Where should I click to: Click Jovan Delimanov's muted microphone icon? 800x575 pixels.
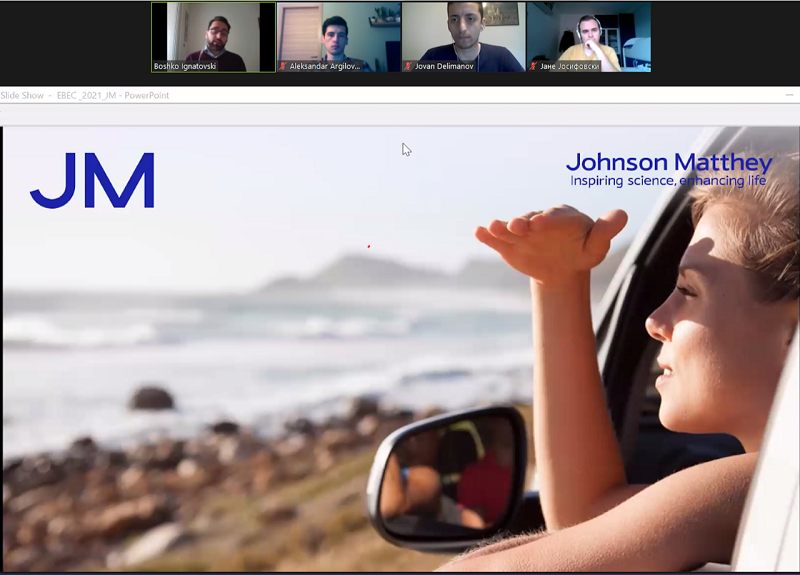pos(408,67)
